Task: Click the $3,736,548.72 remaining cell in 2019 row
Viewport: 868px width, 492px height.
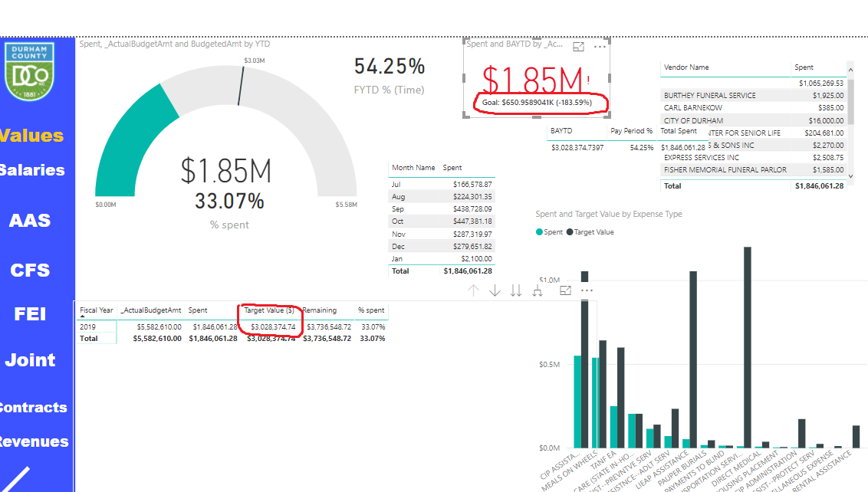Action: coord(329,327)
